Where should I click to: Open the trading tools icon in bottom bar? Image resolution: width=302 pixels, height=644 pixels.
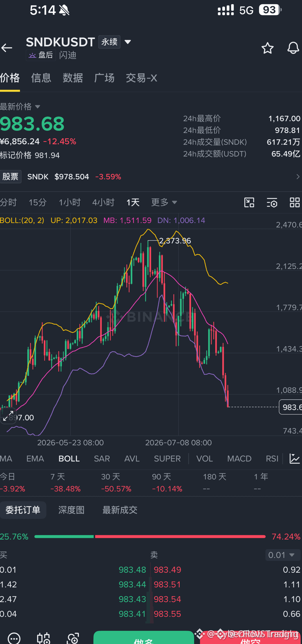43,638
